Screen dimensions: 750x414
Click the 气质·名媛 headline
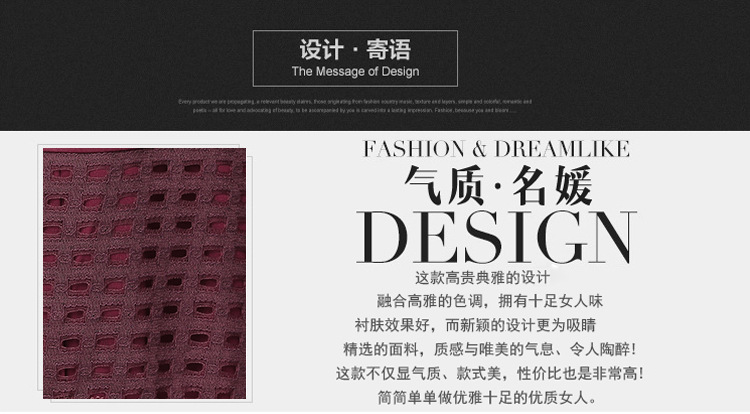click(x=497, y=186)
